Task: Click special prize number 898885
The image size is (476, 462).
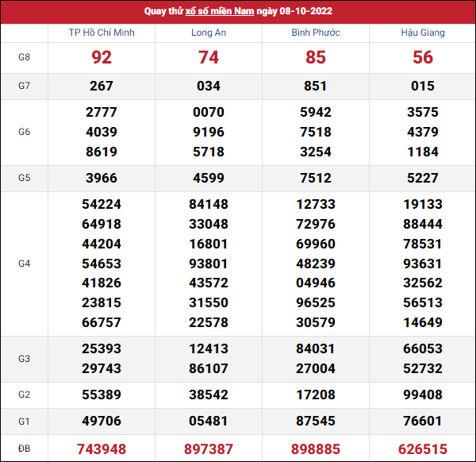Action: pyautogui.click(x=316, y=449)
